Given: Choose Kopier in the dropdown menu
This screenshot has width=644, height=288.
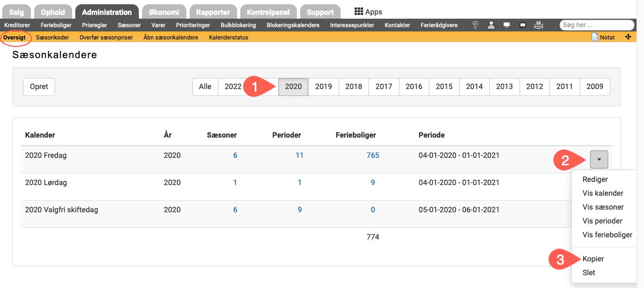Looking at the screenshot, I should tap(593, 259).
